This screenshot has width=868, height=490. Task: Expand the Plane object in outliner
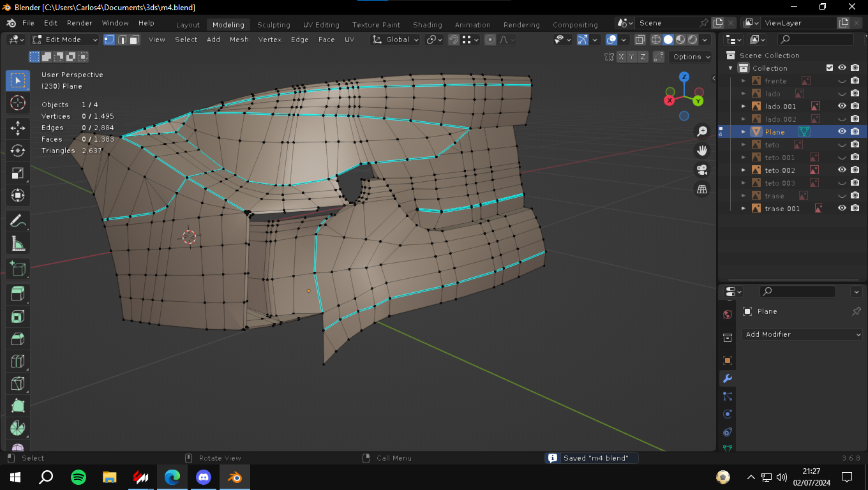point(744,132)
